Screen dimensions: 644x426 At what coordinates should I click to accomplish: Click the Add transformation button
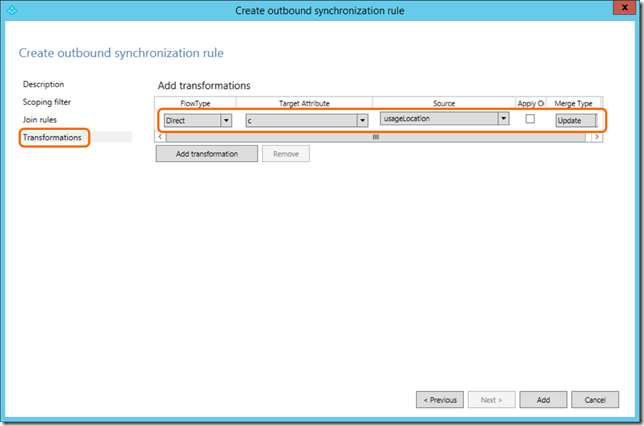tap(206, 154)
